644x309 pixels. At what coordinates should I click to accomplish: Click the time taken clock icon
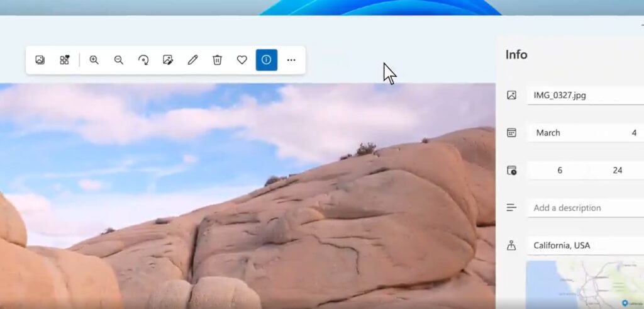coord(512,171)
